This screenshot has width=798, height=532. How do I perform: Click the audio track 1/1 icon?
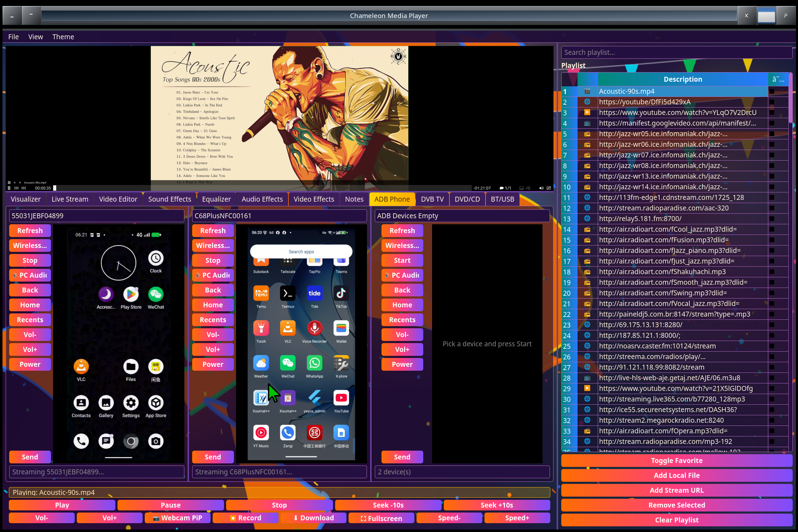[x=505, y=188]
